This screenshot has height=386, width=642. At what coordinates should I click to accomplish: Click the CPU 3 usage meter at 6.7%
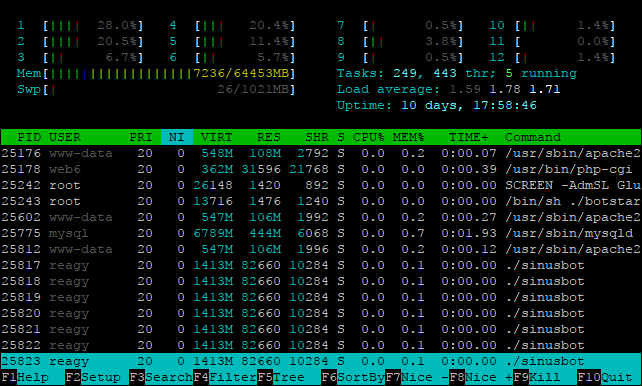[x=80, y=57]
